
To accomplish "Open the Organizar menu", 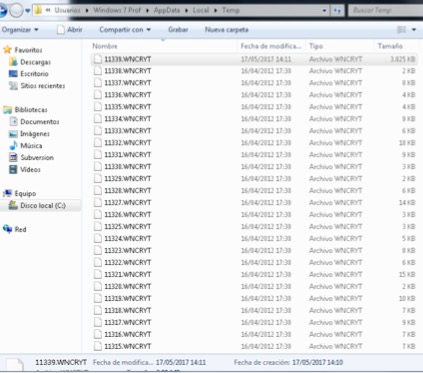I will click(20, 30).
